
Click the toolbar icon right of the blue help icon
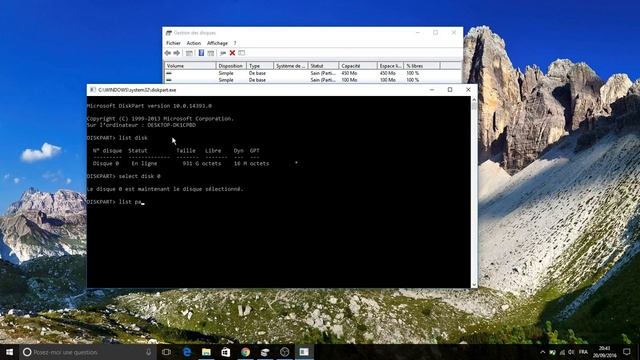coord(211,53)
